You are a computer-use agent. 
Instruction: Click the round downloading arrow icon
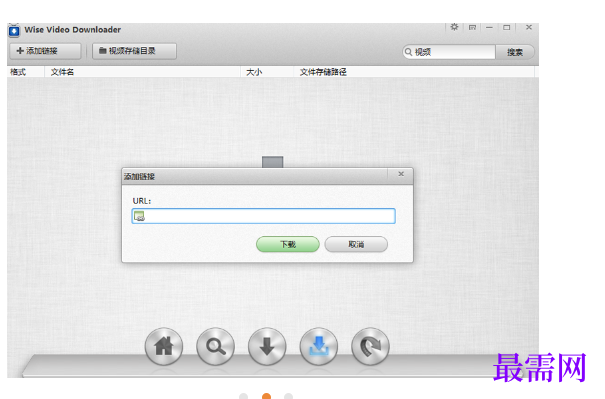267,347
